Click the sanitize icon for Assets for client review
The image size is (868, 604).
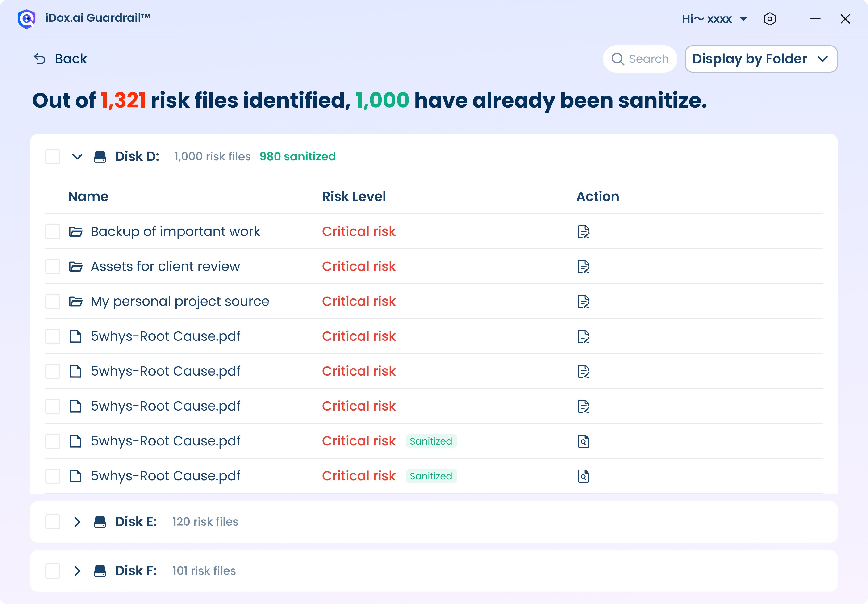pyautogui.click(x=583, y=267)
